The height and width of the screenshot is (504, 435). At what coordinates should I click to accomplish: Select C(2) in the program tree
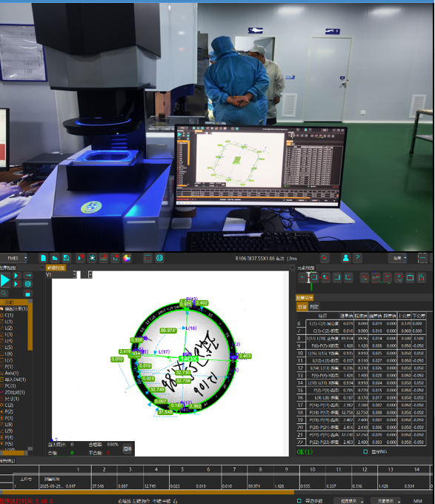pyautogui.click(x=9, y=405)
